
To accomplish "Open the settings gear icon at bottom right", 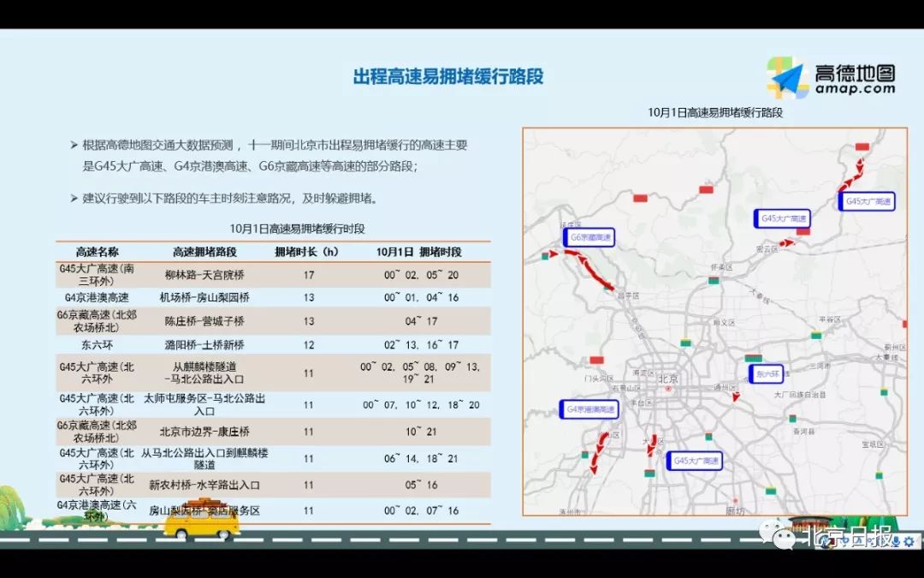I will [909, 543].
